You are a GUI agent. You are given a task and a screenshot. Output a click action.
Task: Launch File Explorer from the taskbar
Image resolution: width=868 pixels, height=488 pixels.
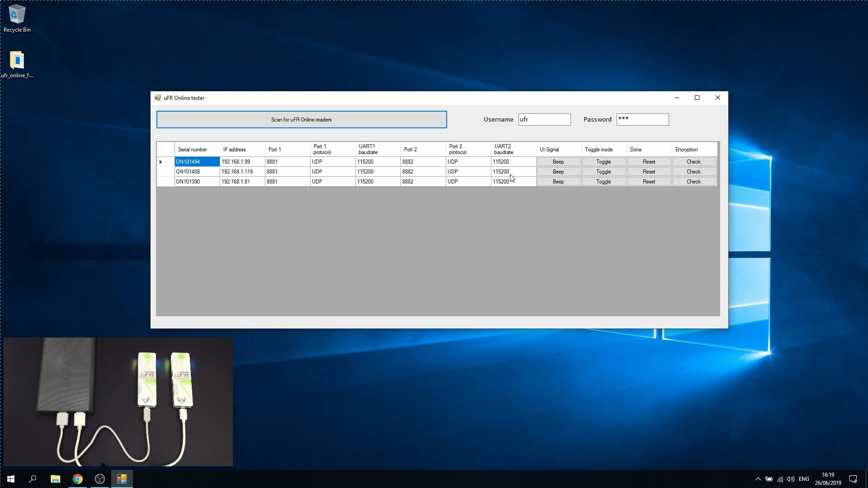[x=55, y=479]
